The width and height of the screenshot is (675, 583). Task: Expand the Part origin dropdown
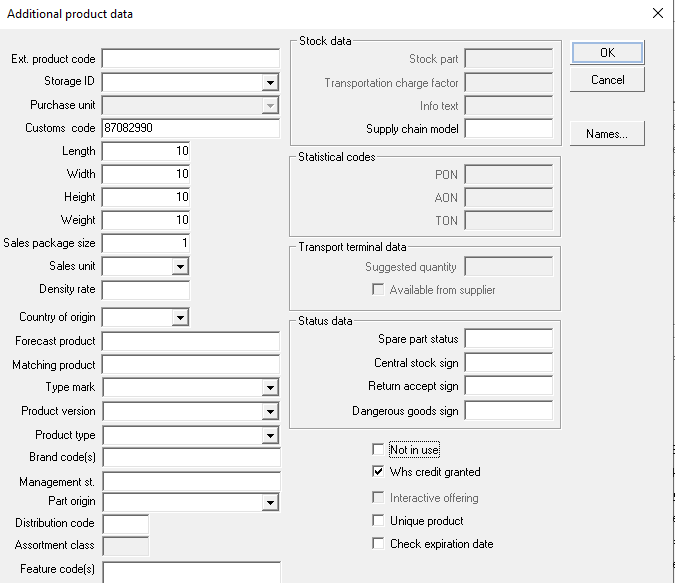point(270,502)
